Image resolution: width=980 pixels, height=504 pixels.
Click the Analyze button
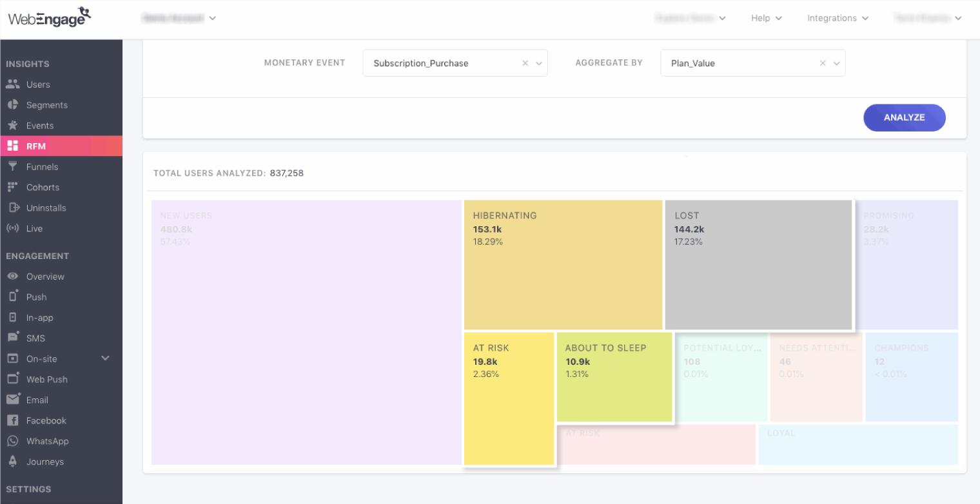904,117
